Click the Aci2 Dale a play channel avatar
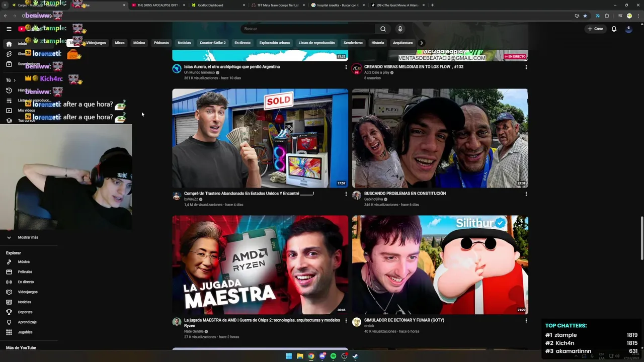 click(357, 69)
